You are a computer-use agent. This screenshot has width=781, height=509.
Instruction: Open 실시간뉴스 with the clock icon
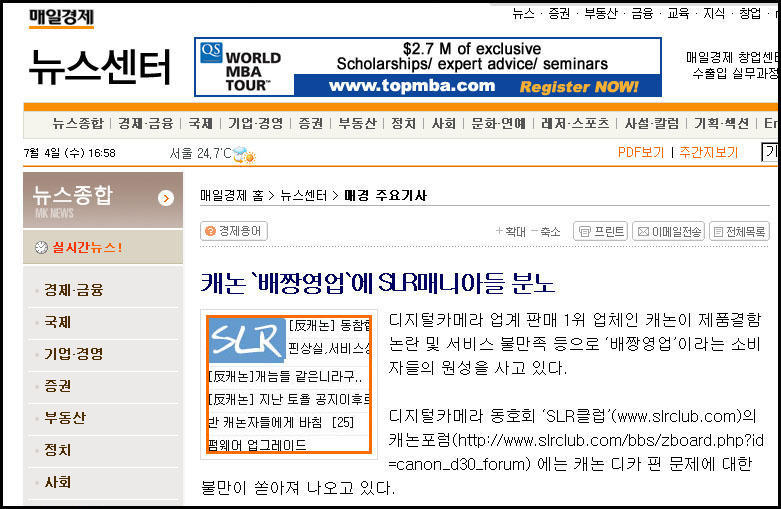pyautogui.click(x=79, y=247)
